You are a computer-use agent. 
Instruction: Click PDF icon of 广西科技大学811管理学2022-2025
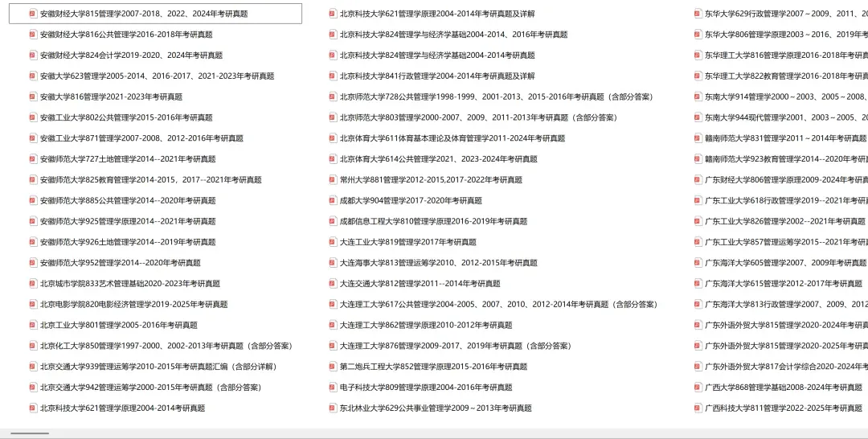[x=698, y=408]
